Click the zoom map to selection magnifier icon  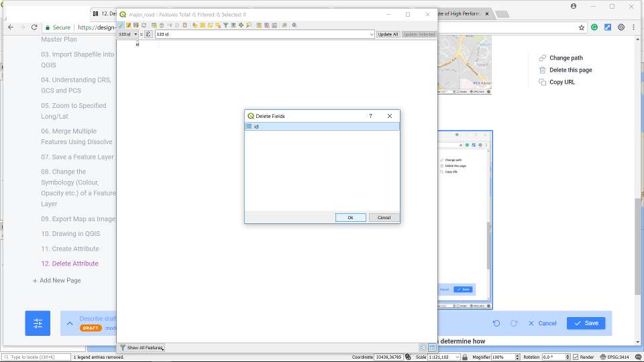pos(248,25)
